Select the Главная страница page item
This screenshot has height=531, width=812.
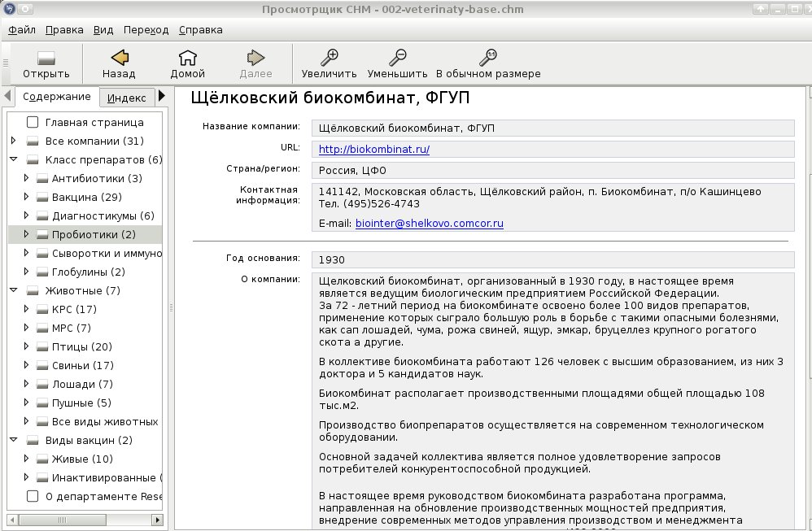85,123
